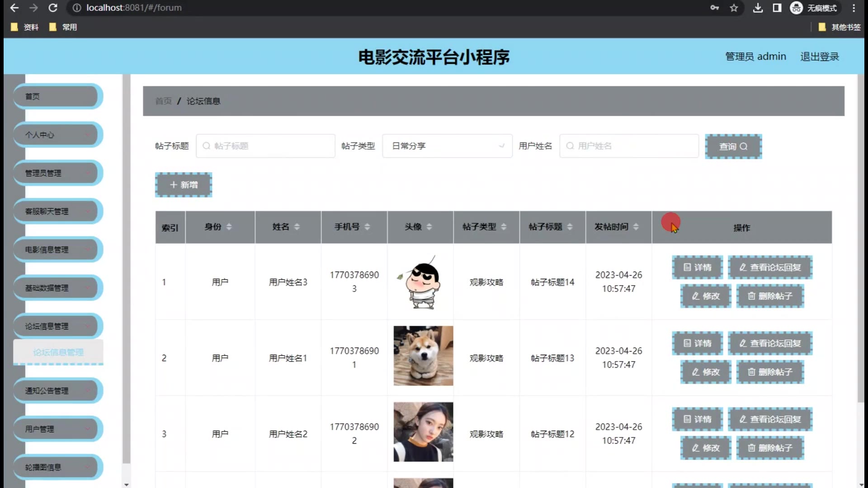Screen dimensions: 868x488
Task: Open saved passwords key icon
Action: point(714,8)
